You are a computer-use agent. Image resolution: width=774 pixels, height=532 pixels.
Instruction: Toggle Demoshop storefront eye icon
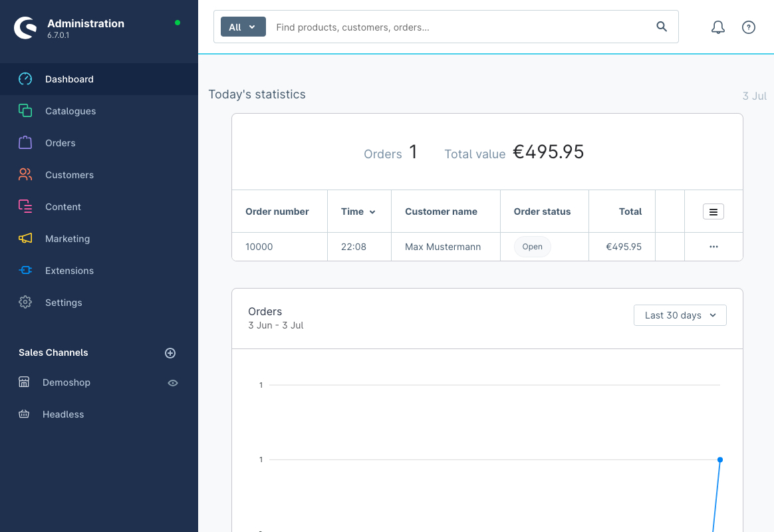pos(173,383)
